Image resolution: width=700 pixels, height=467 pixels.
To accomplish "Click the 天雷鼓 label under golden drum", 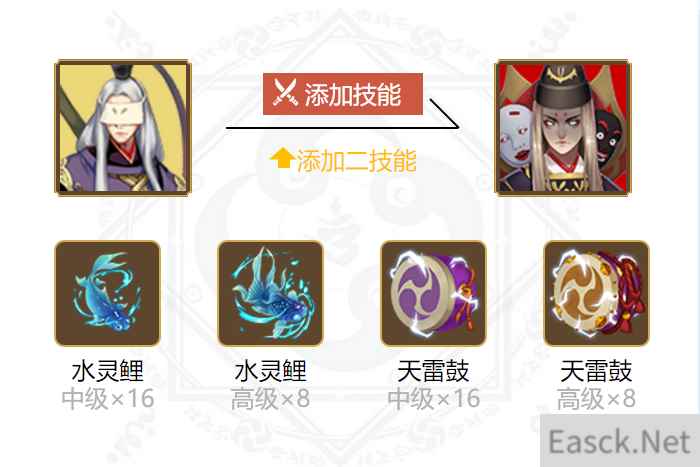I will 596,371.
